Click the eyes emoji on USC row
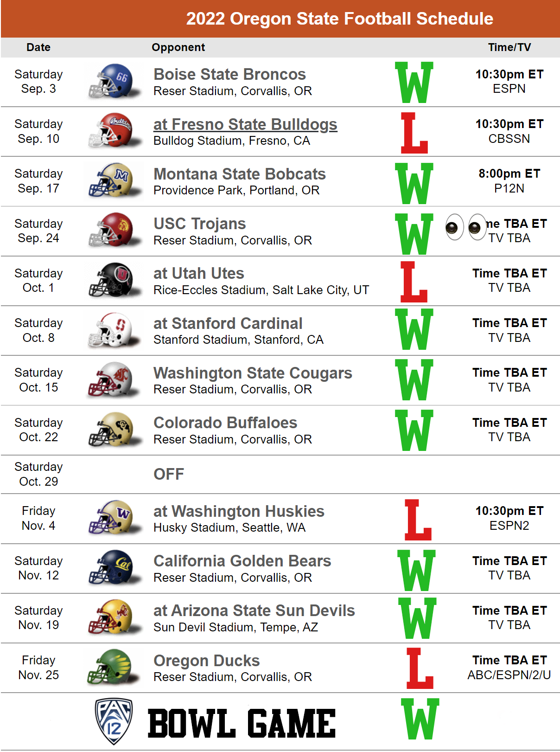The height and width of the screenshot is (752, 560). click(x=465, y=227)
